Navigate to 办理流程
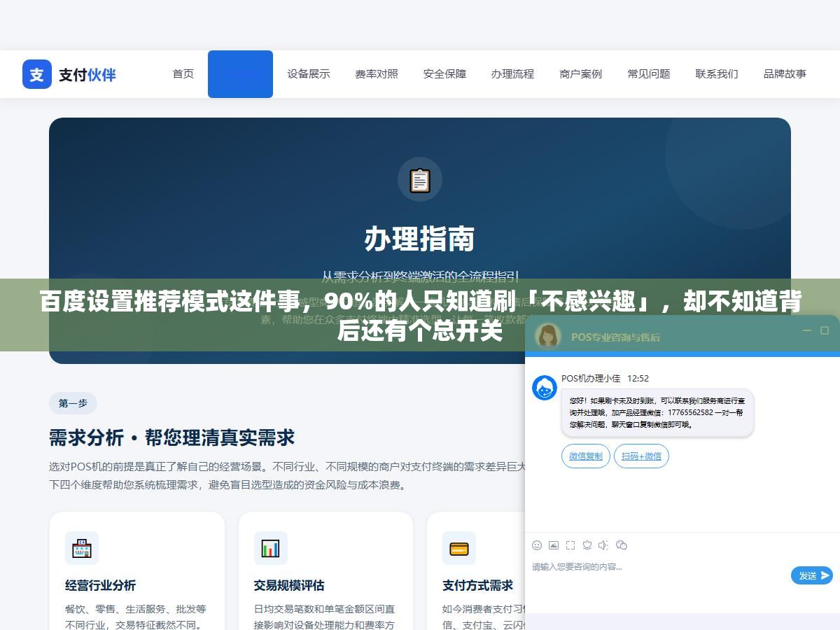 (x=512, y=73)
